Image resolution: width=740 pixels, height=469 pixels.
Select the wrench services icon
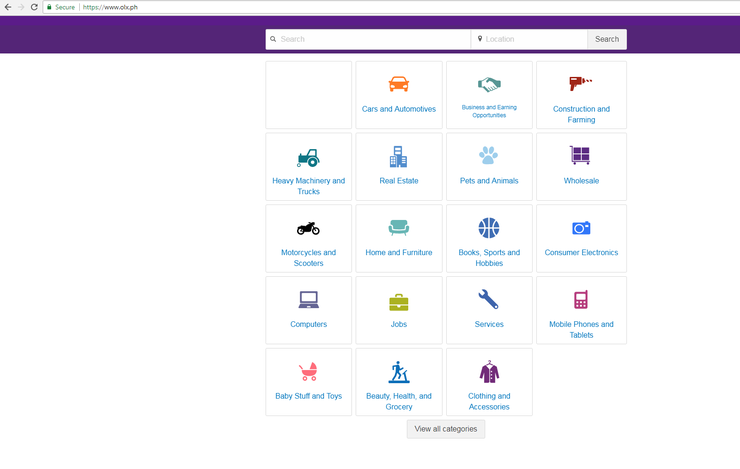click(489, 299)
